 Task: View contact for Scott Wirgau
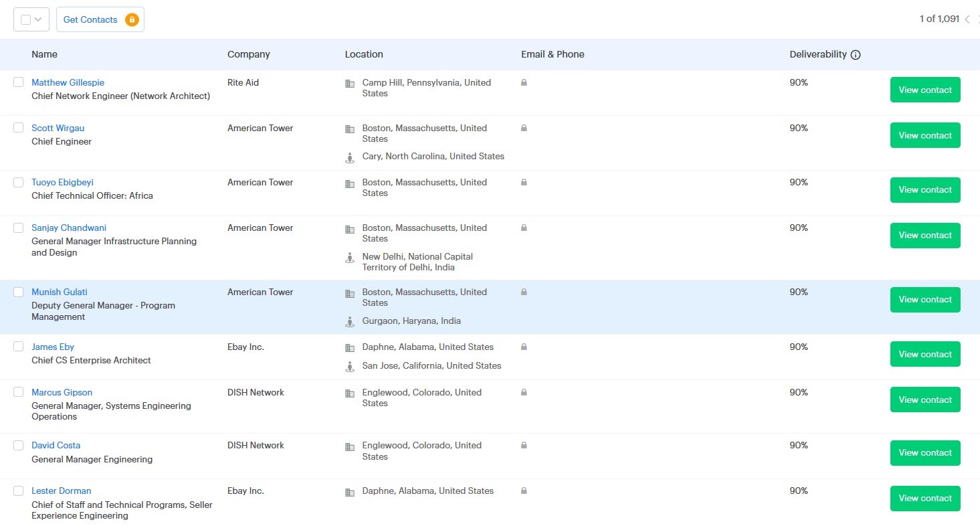tap(925, 135)
